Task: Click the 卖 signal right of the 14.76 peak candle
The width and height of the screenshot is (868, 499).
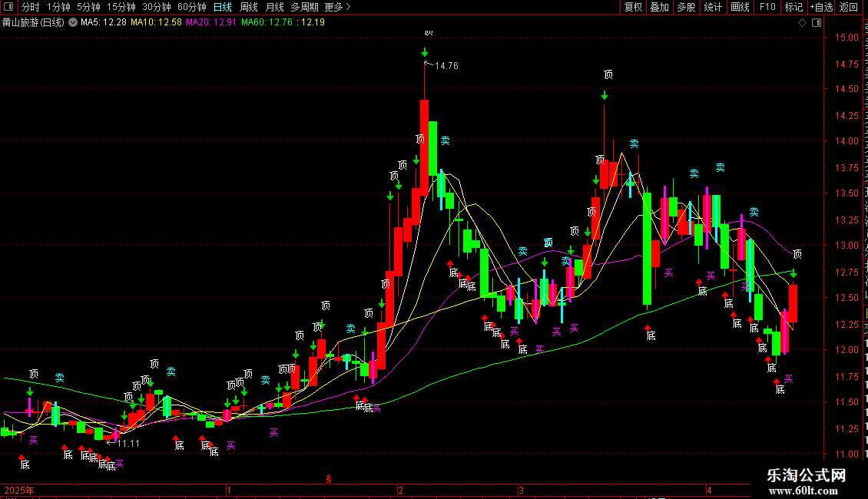Action: tap(446, 141)
